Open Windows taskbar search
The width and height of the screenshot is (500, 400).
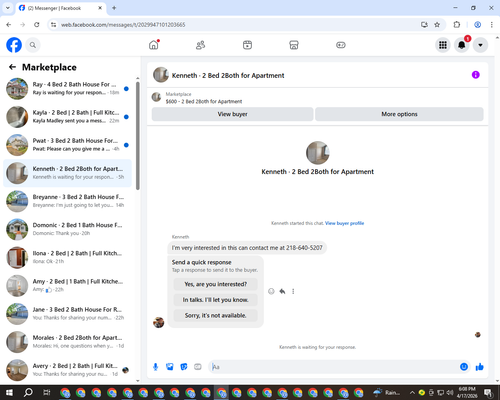(28, 392)
